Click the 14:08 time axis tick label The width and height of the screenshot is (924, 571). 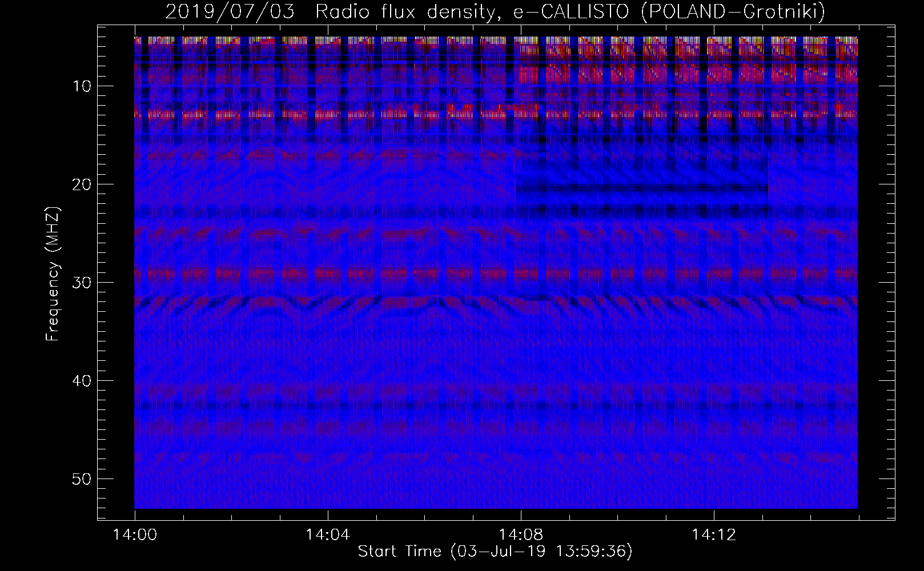[521, 535]
